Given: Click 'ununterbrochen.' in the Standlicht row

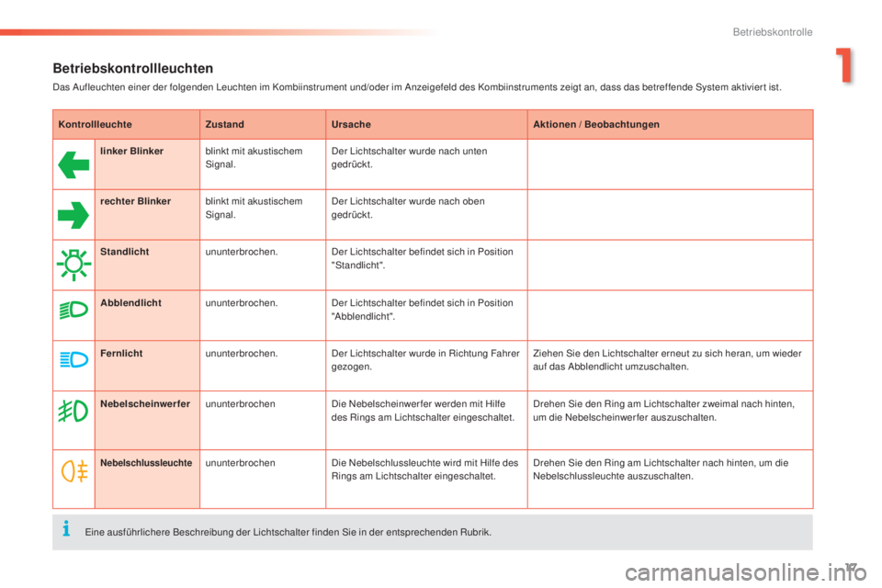Looking at the screenshot, I should 242,252.
